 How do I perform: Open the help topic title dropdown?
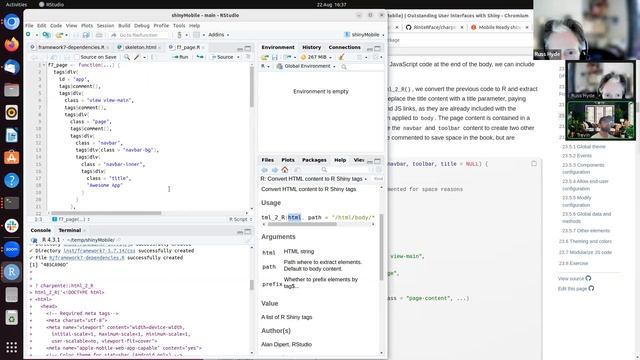click(313, 179)
